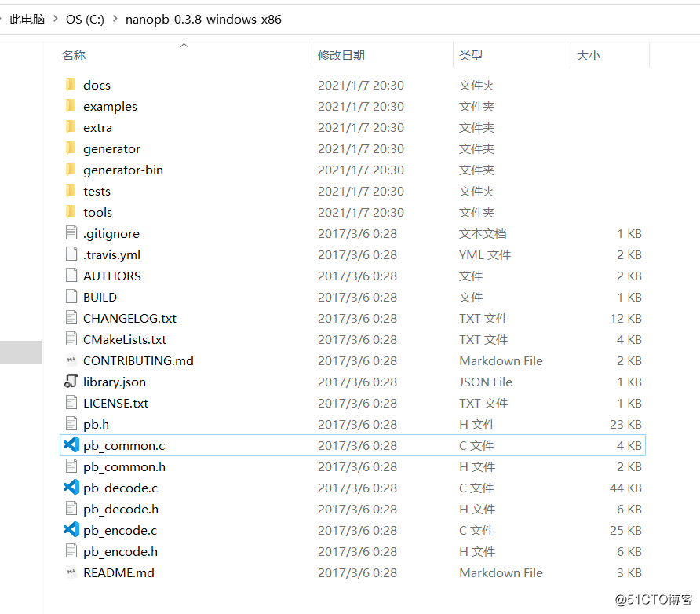Click the VS Code icon of pb_decode.c

pyautogui.click(x=71, y=487)
